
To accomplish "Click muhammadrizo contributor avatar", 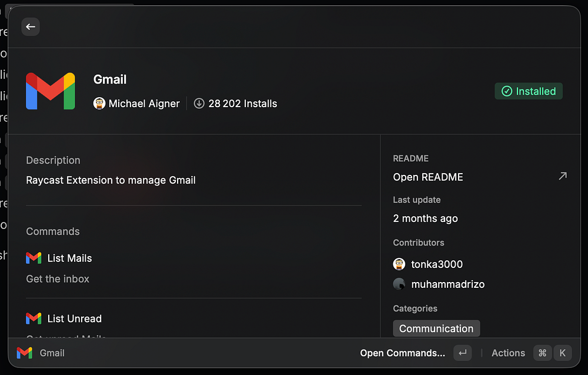I will pyautogui.click(x=399, y=284).
